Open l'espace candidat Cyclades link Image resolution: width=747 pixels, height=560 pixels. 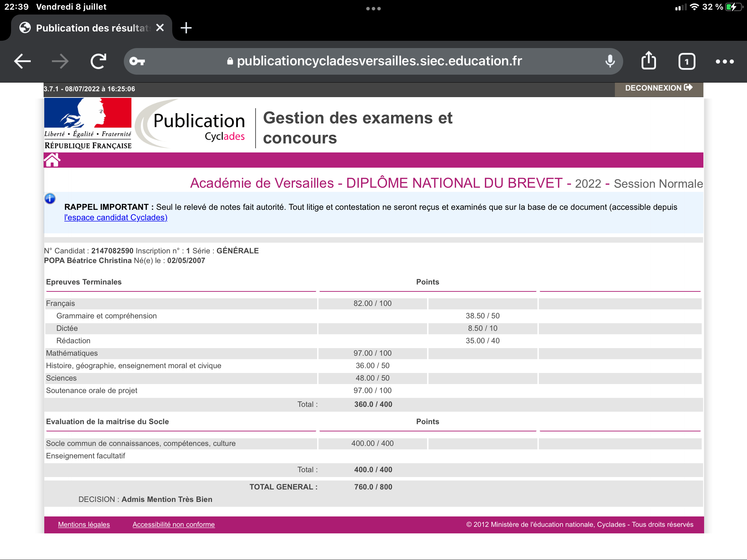[116, 217]
